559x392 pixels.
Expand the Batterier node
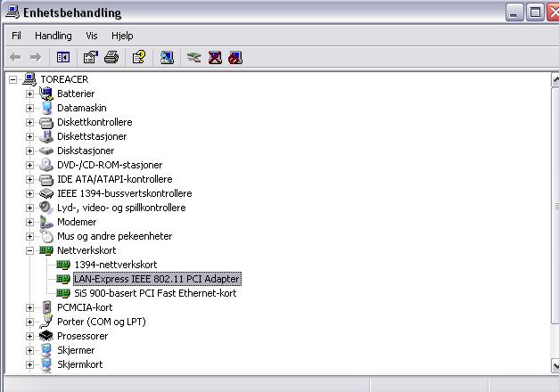pyautogui.click(x=29, y=94)
